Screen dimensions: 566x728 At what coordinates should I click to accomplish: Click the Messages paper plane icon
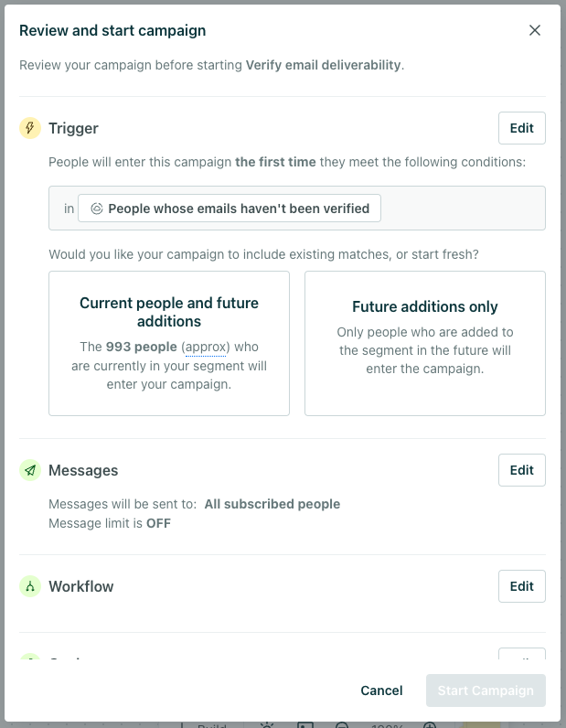point(30,470)
